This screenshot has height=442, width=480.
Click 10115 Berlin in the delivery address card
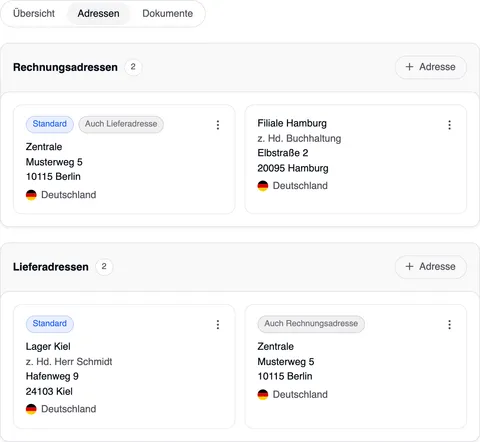(285, 376)
